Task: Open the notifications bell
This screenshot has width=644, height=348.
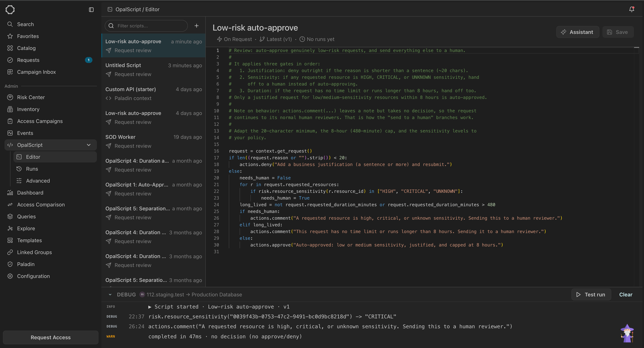Action: 632,9
